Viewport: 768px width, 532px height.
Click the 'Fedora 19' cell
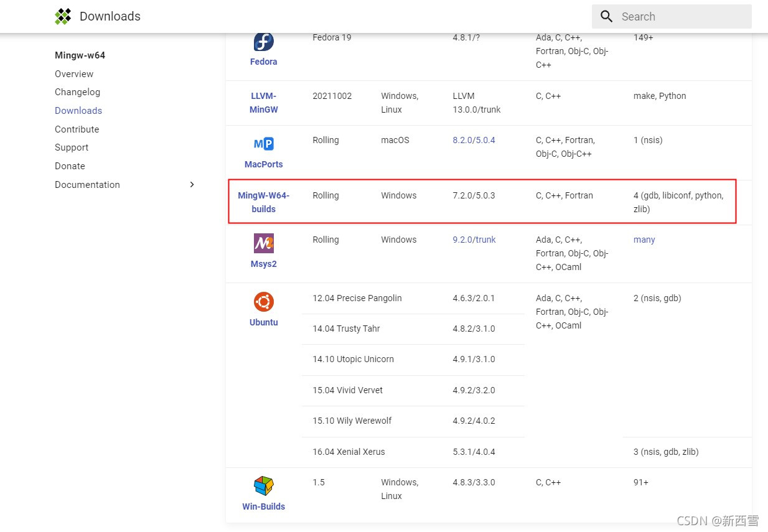332,37
